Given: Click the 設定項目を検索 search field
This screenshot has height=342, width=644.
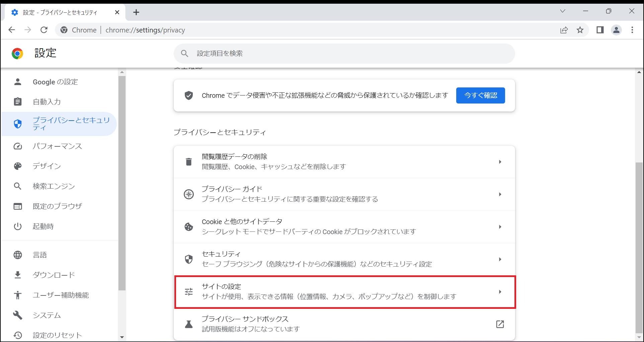Looking at the screenshot, I should (344, 53).
